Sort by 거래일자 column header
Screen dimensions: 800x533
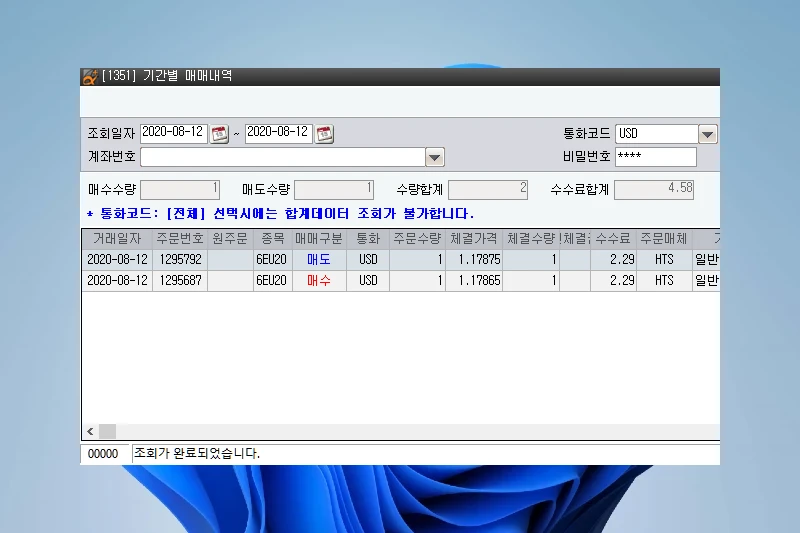117,239
